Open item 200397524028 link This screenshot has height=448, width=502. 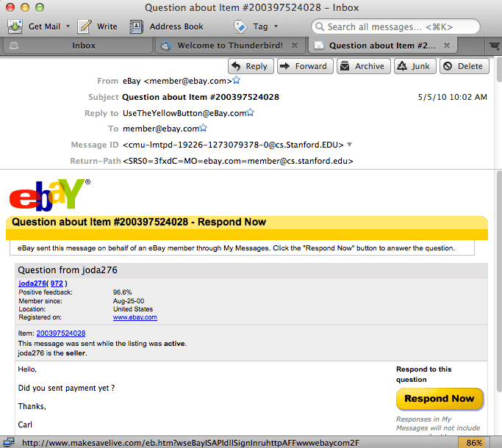pos(61,333)
